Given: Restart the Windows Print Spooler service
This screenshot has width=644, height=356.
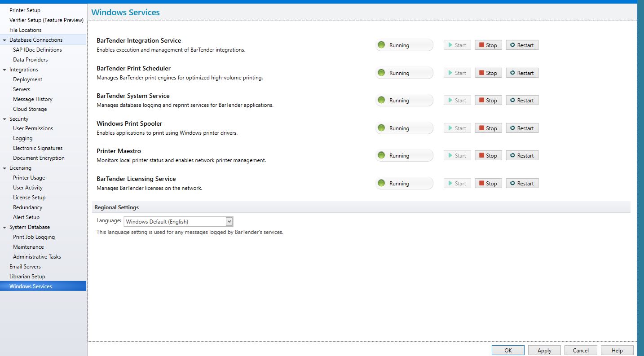Looking at the screenshot, I should coord(522,128).
